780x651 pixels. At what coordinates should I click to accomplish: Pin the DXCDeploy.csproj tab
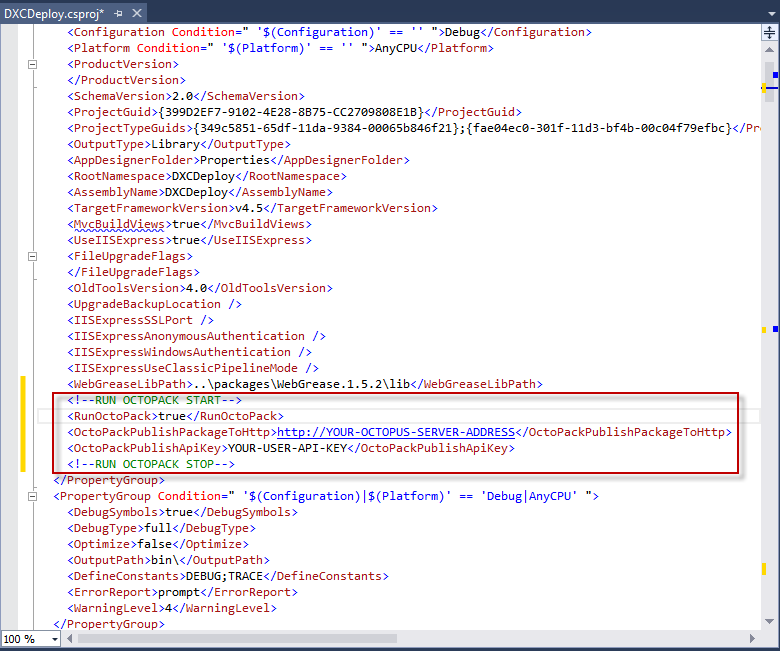point(118,13)
